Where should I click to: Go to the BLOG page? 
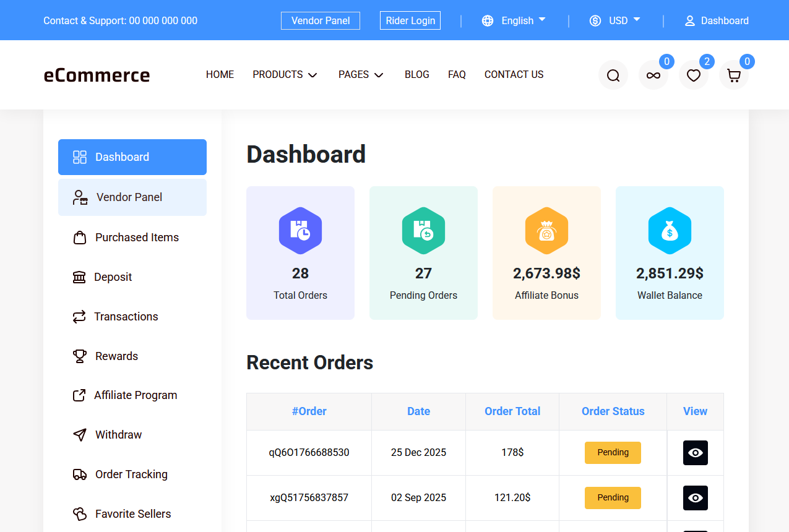coord(416,74)
